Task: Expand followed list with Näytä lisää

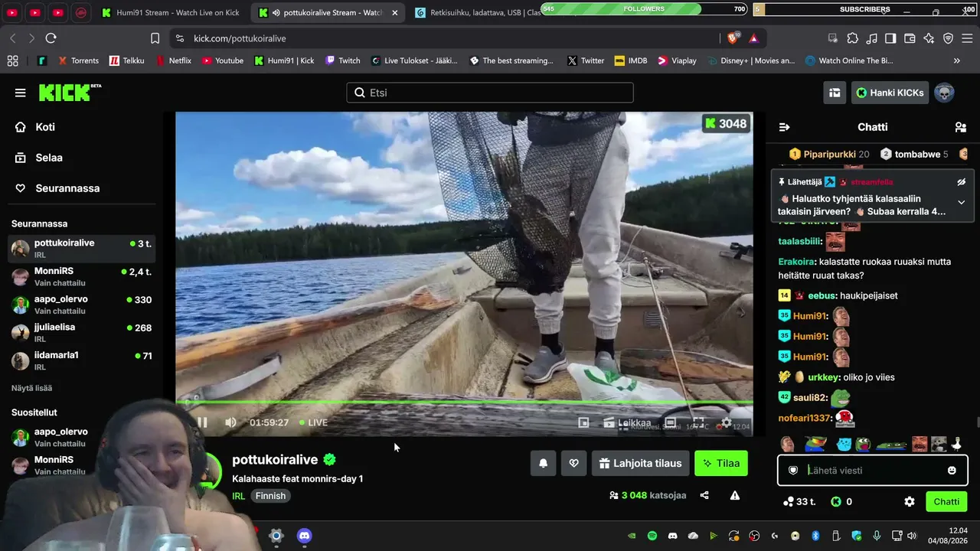Action: pyautogui.click(x=32, y=388)
